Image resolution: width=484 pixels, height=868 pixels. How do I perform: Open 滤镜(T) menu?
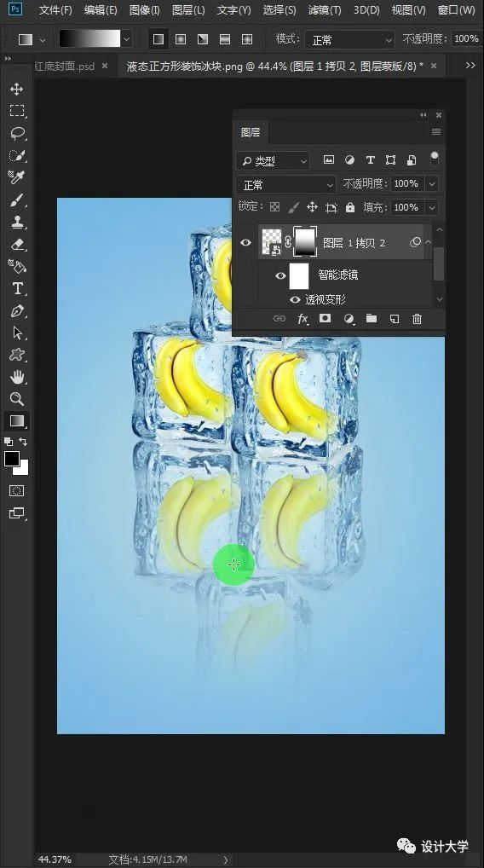[x=325, y=10]
